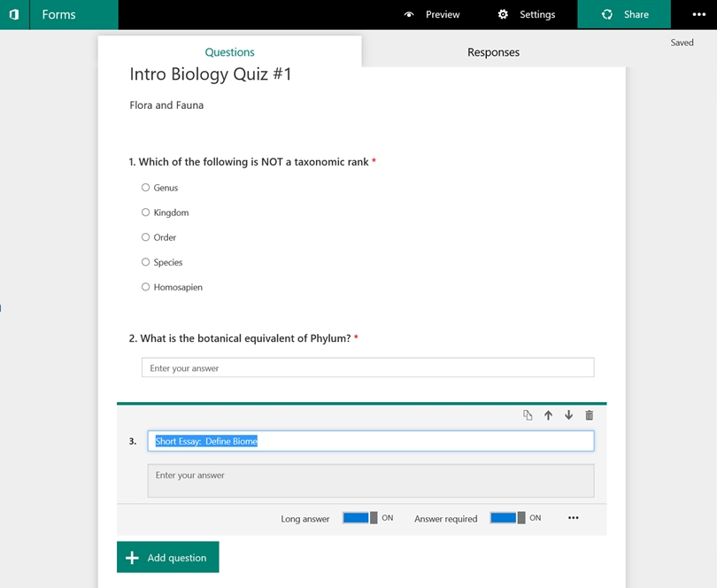Copy question 3 with the duplicate icon
The width and height of the screenshot is (717, 588).
528,415
